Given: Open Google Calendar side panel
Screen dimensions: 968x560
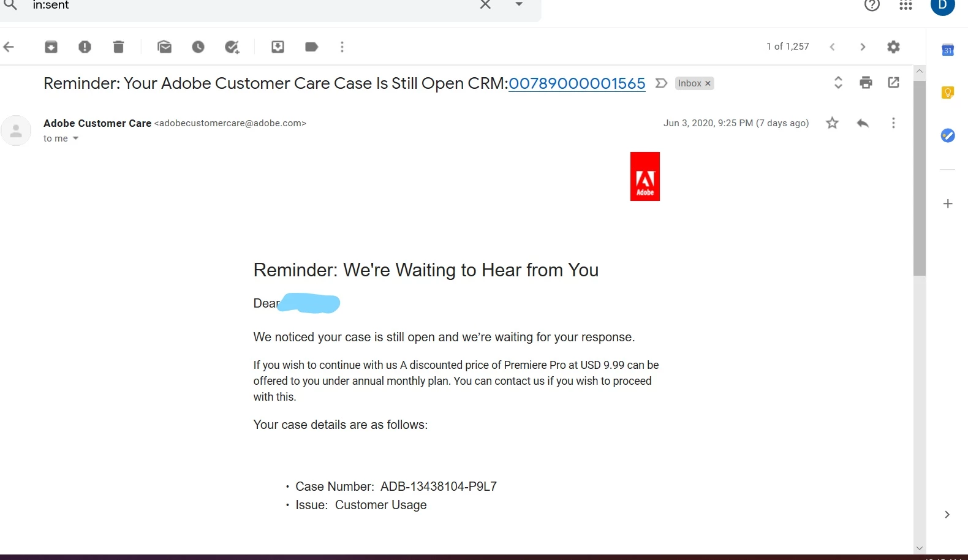Looking at the screenshot, I should pos(948,50).
